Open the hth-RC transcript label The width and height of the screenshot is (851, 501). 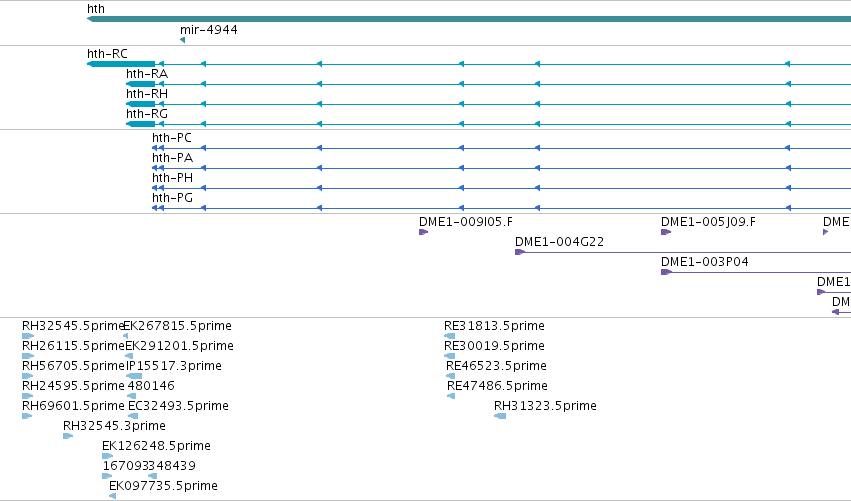click(x=107, y=54)
